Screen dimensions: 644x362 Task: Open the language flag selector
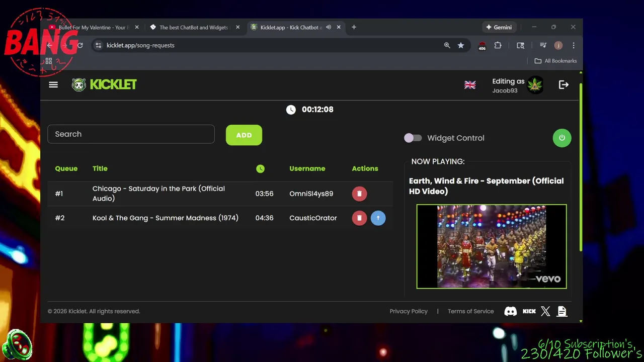[x=470, y=85]
